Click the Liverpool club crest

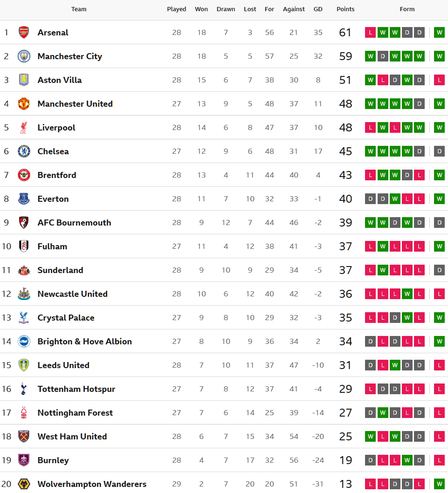(24, 128)
